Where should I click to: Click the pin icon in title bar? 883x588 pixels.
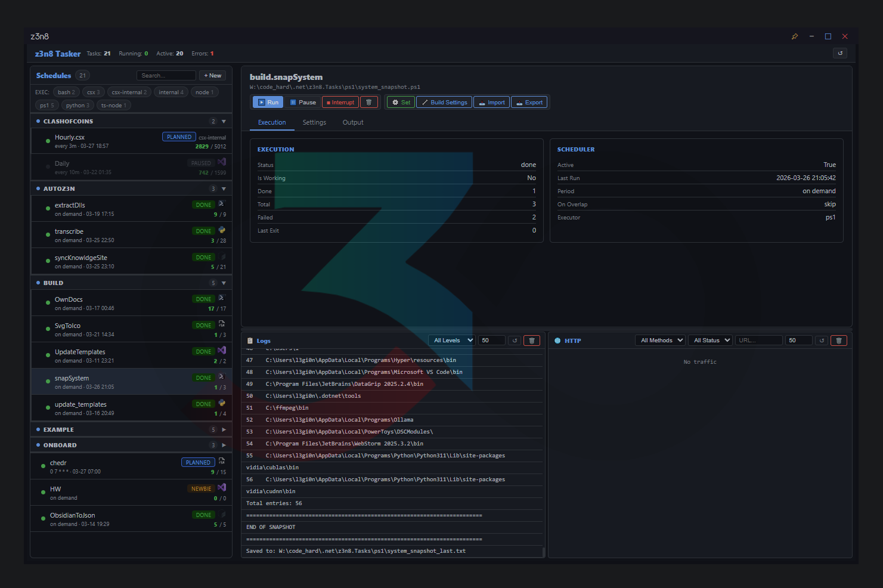point(794,36)
